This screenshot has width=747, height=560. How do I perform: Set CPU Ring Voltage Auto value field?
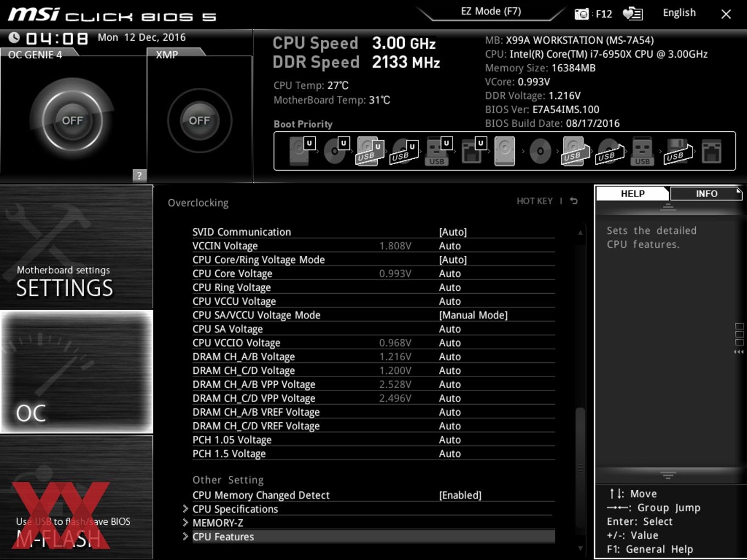[x=450, y=287]
